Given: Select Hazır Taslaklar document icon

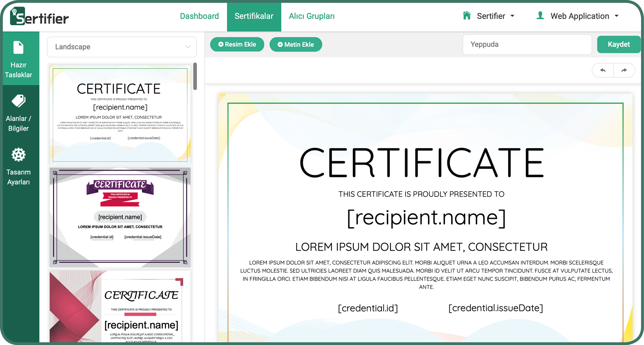Looking at the screenshot, I should pyautogui.click(x=18, y=47).
